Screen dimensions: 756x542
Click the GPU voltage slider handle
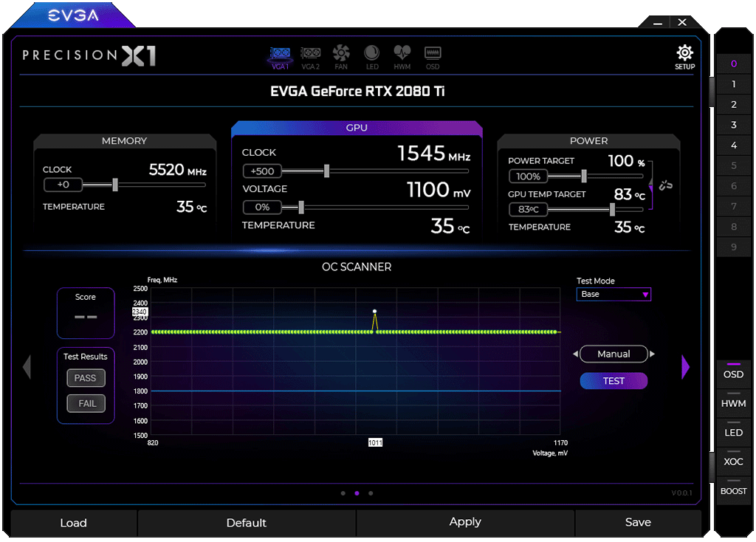pos(301,207)
